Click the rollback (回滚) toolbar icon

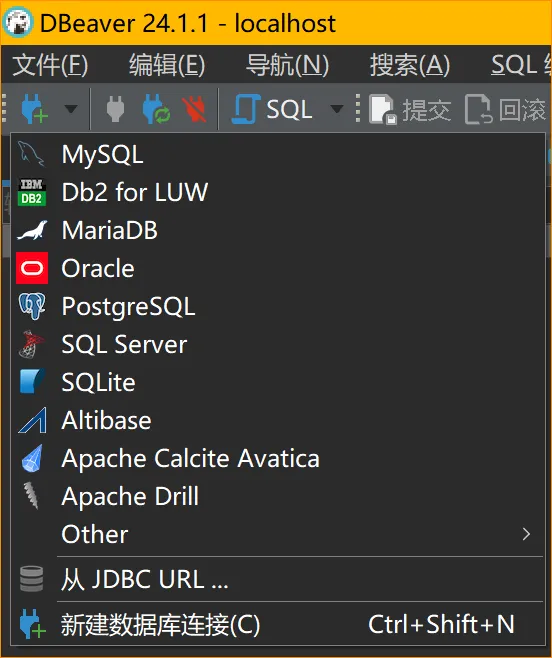[x=505, y=110]
